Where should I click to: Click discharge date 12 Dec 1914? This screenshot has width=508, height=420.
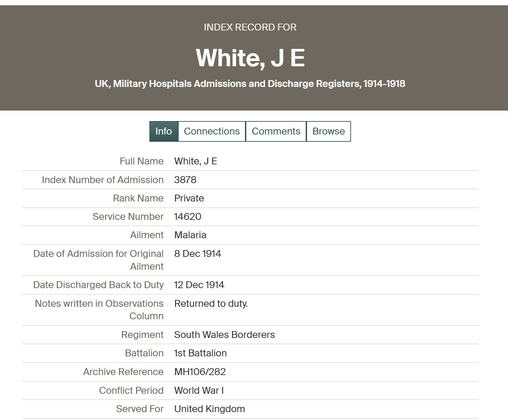click(199, 285)
